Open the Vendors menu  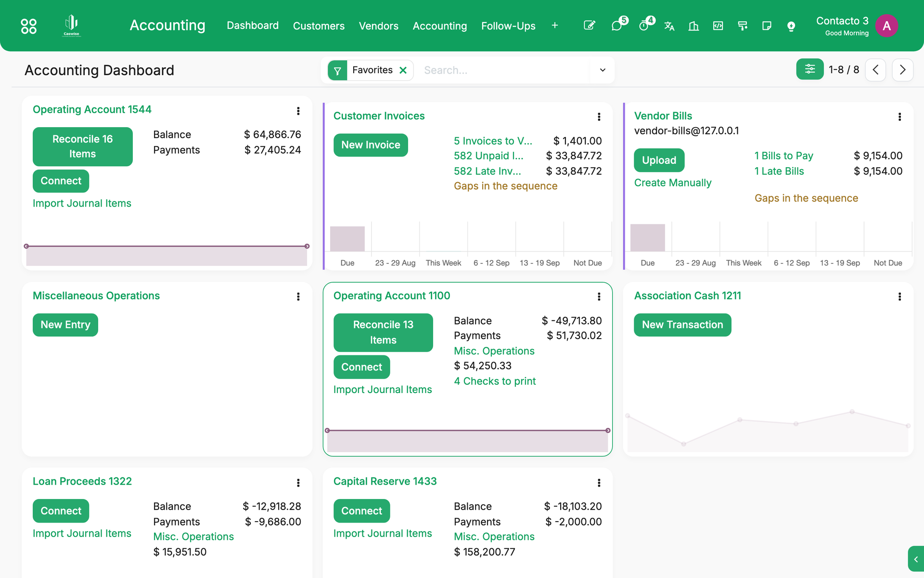[x=379, y=26]
